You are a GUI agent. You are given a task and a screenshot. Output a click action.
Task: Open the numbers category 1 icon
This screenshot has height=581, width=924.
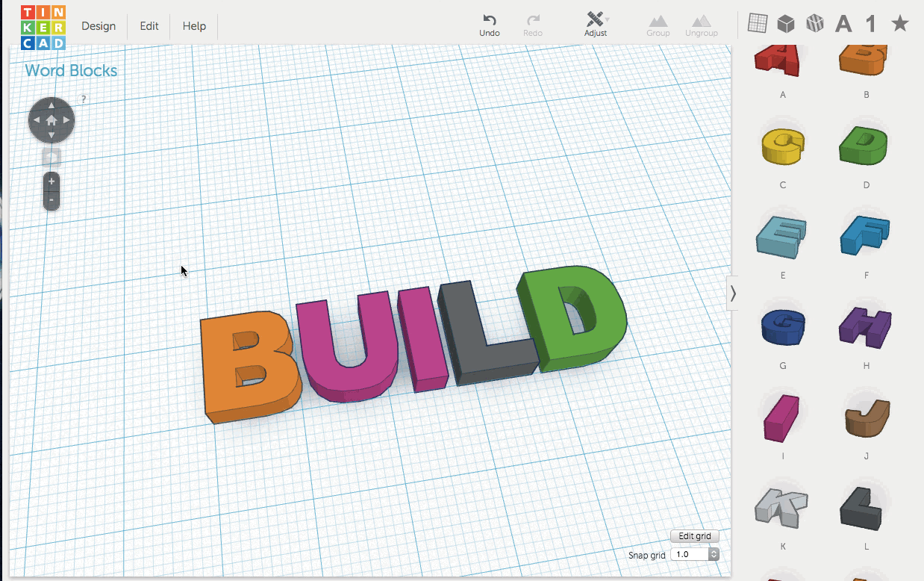point(870,24)
